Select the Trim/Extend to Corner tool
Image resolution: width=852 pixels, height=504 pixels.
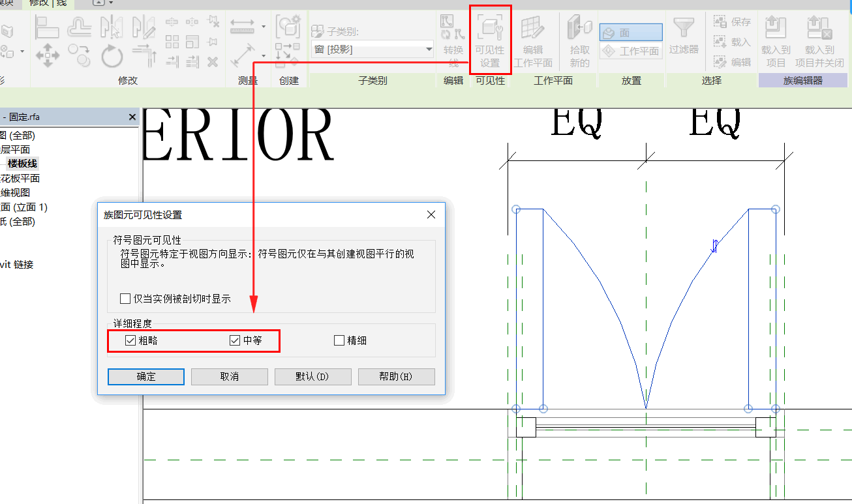click(144, 55)
